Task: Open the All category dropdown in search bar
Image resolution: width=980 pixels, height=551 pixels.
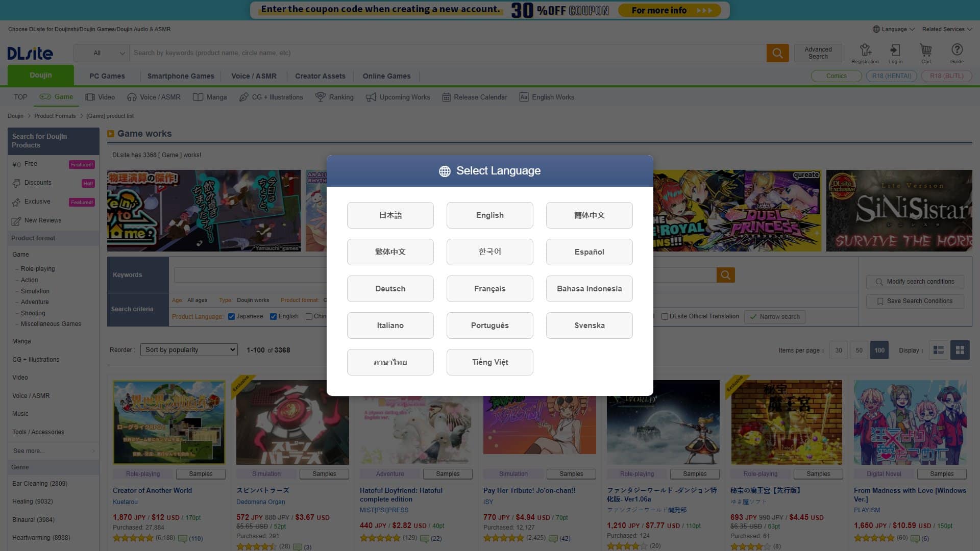Action: click(102, 53)
